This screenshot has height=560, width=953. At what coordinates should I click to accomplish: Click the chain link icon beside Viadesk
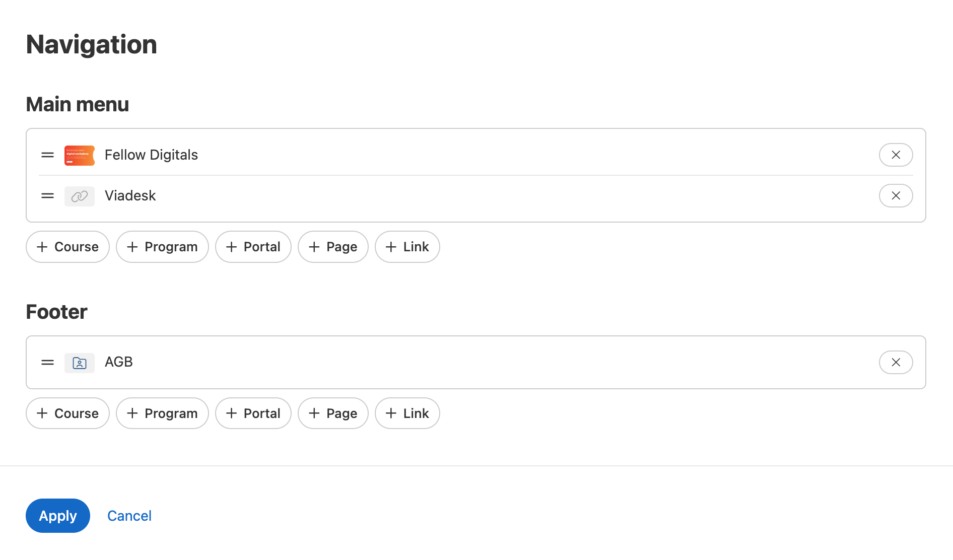pyautogui.click(x=80, y=196)
